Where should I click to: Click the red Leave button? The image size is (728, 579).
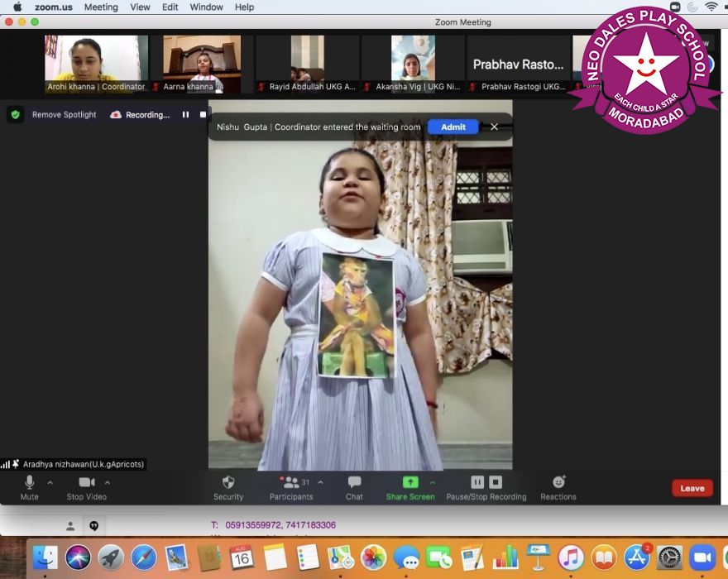[692, 488]
